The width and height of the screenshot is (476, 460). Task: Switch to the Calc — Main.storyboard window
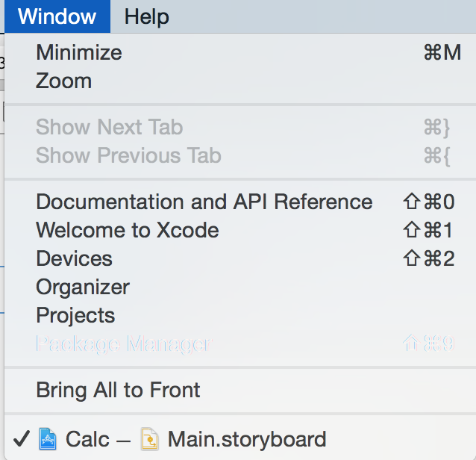[x=195, y=438]
